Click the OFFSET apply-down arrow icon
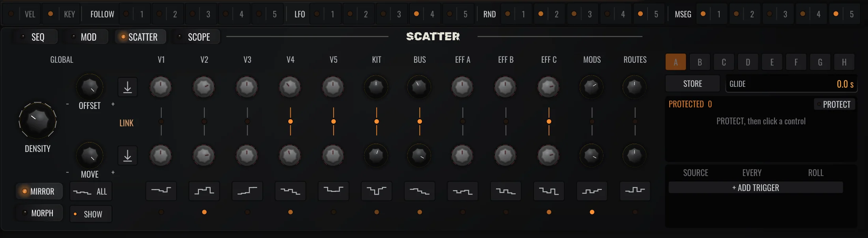The image size is (868, 238). tap(127, 87)
